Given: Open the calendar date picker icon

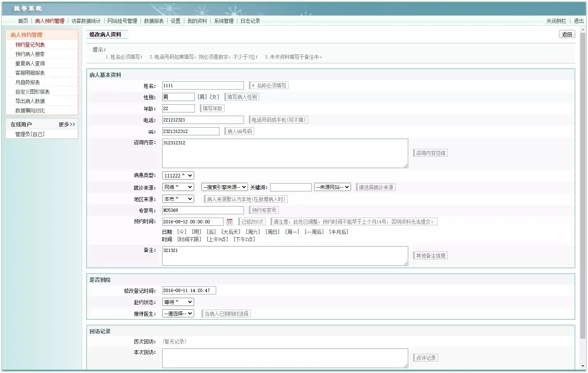Looking at the screenshot, I should (x=230, y=222).
